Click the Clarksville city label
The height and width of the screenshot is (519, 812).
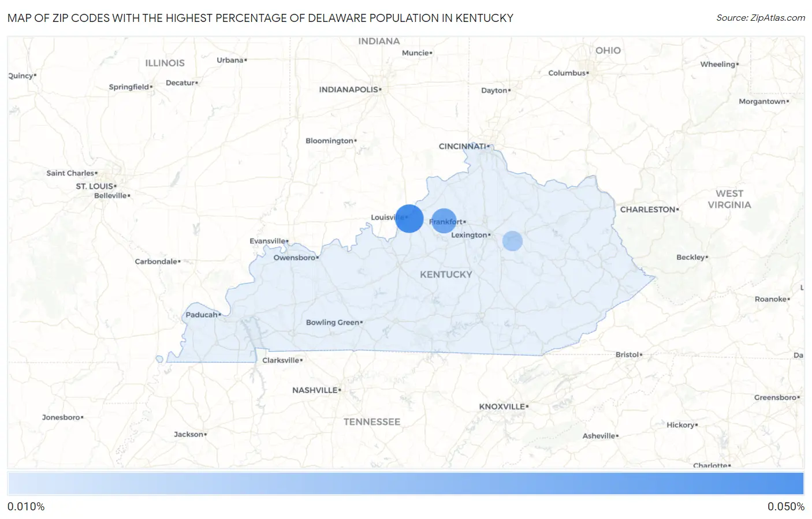click(x=281, y=360)
